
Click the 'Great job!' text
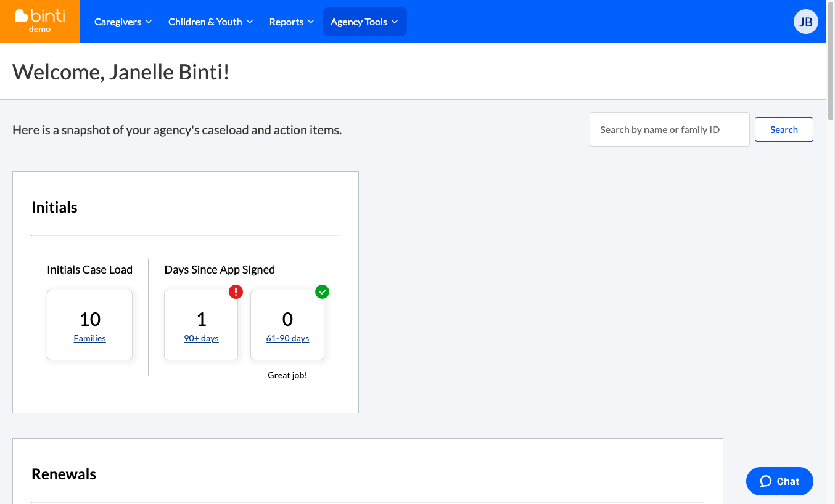point(287,375)
